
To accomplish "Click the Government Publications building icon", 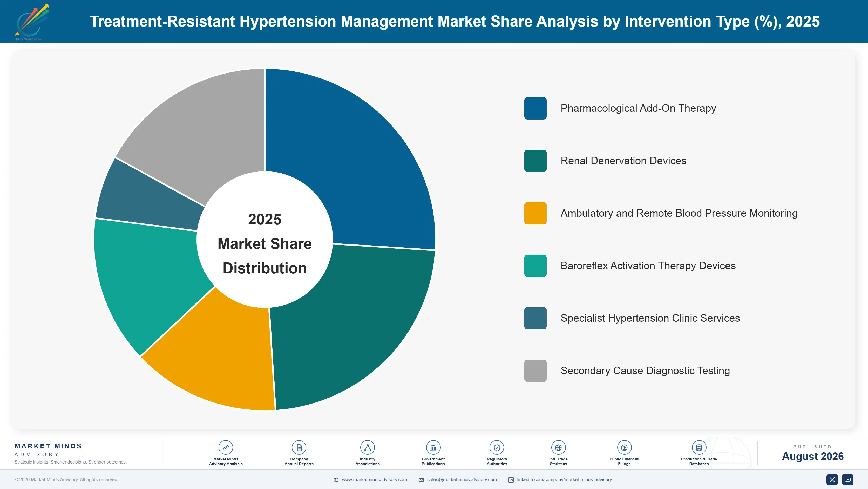I will click(x=433, y=447).
